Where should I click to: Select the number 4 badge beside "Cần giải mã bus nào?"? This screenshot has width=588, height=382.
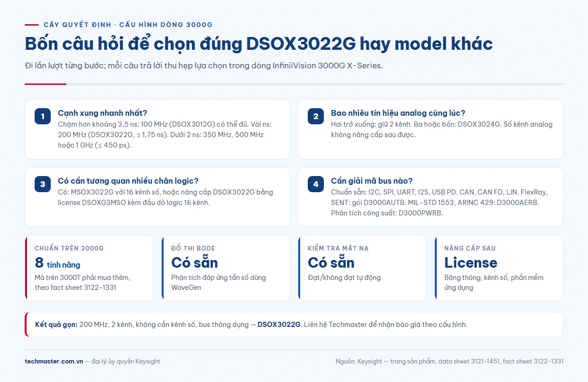coord(316,184)
